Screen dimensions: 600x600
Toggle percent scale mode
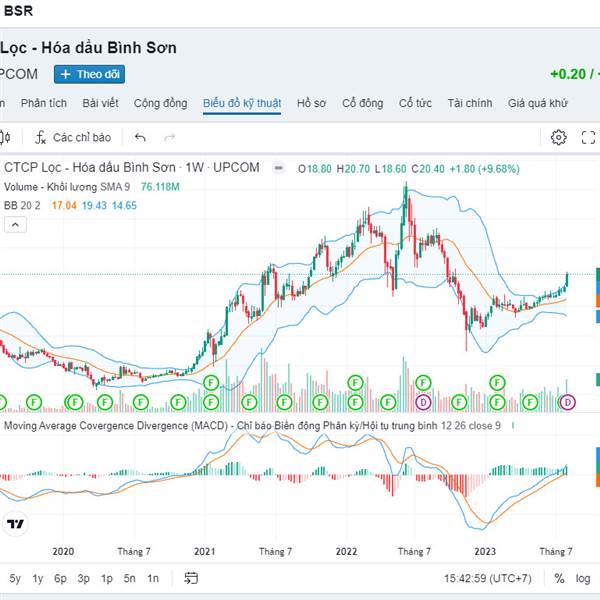click(x=559, y=578)
